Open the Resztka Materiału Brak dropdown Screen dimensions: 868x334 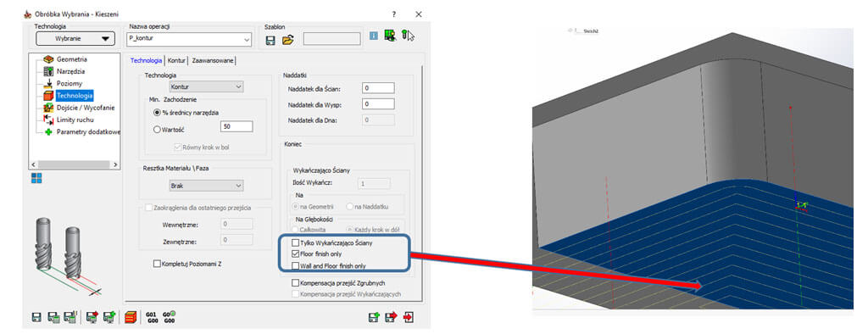point(206,186)
